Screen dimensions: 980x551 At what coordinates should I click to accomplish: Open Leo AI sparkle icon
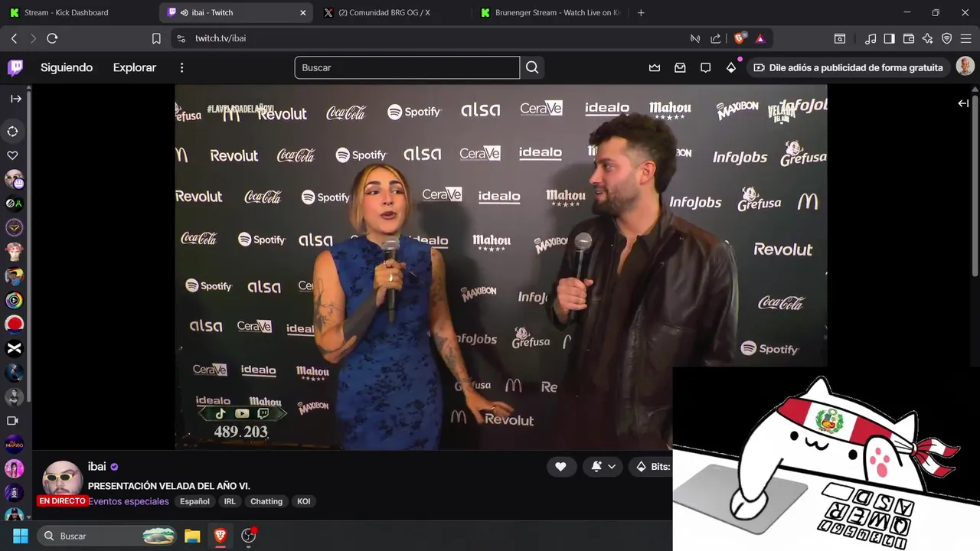point(928,38)
